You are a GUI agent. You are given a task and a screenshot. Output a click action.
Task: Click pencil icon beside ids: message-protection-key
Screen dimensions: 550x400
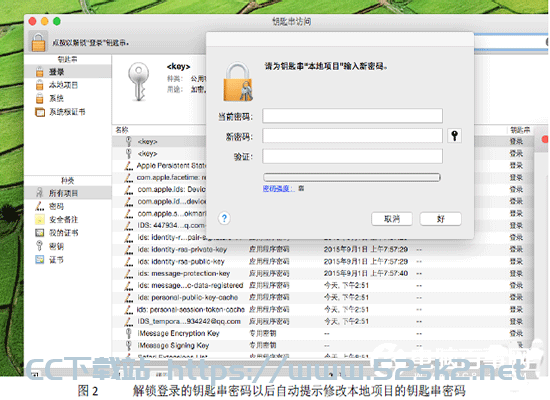click(129, 273)
